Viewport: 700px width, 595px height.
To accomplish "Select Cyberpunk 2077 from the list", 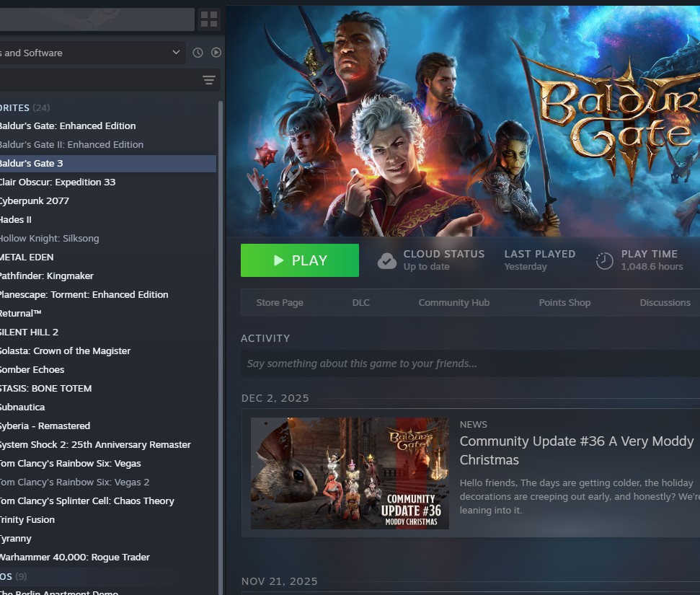I will [108, 201].
